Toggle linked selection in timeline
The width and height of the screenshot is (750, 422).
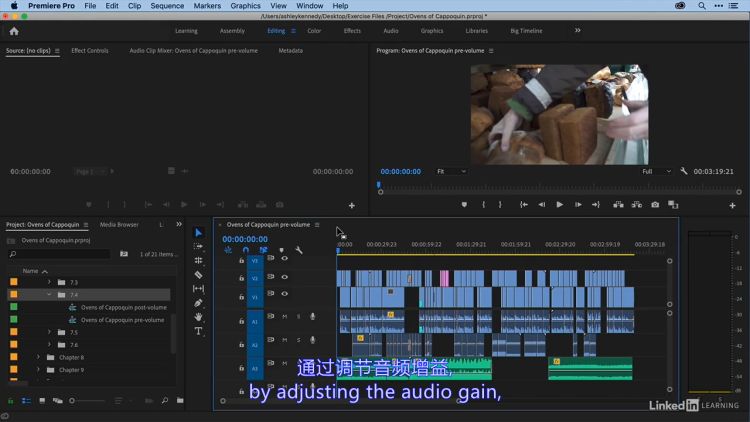point(263,250)
